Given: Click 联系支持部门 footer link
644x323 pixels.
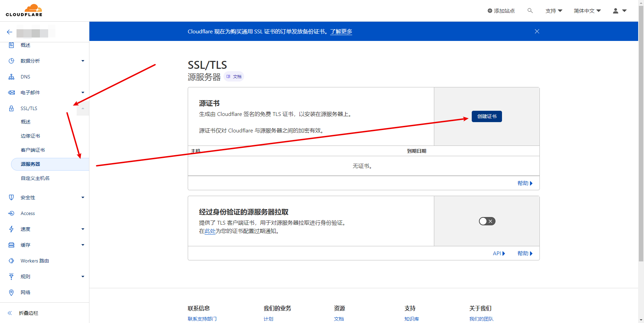Looking at the screenshot, I should [202, 319].
